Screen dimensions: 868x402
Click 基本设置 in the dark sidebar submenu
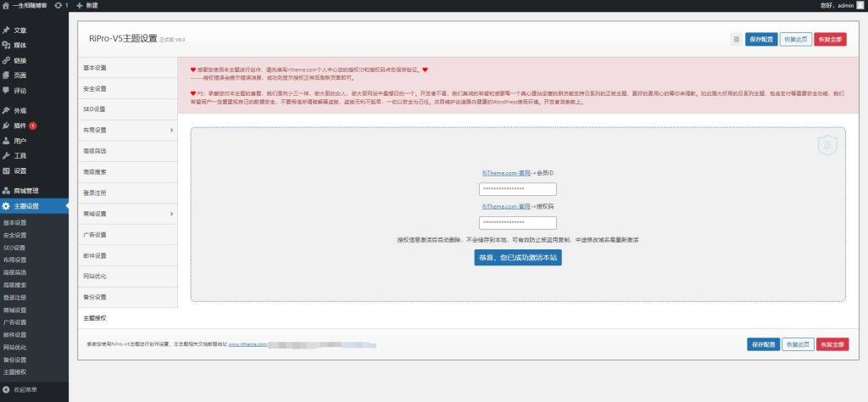[x=15, y=223]
